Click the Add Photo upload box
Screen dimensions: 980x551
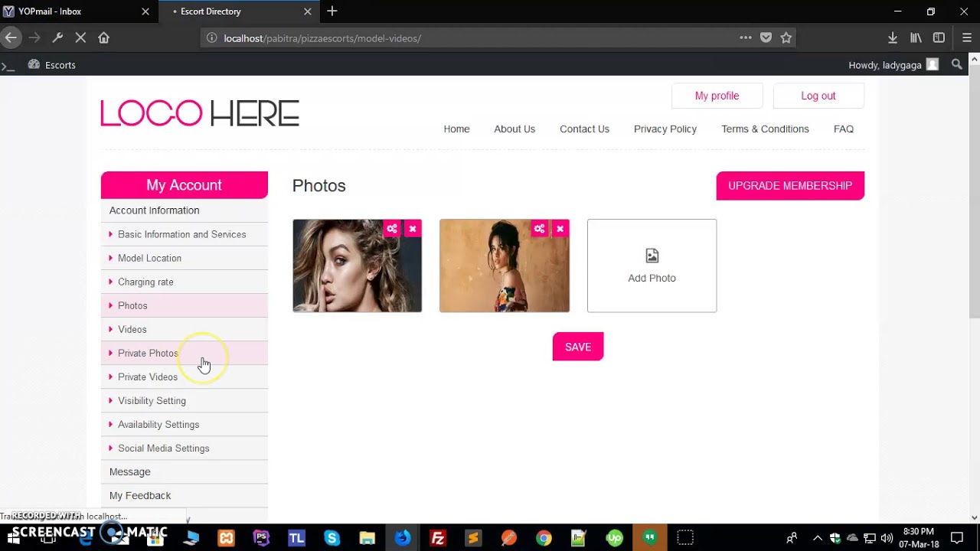652,266
